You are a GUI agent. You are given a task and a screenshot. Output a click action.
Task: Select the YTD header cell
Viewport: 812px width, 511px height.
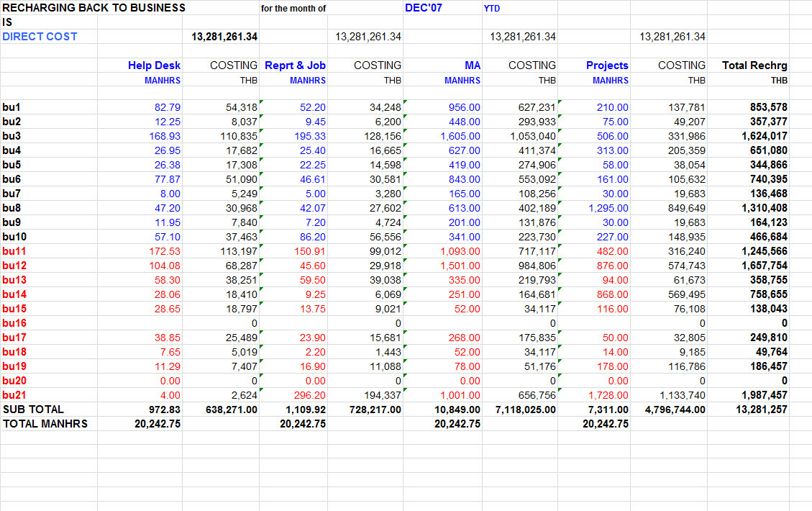pyautogui.click(x=492, y=7)
